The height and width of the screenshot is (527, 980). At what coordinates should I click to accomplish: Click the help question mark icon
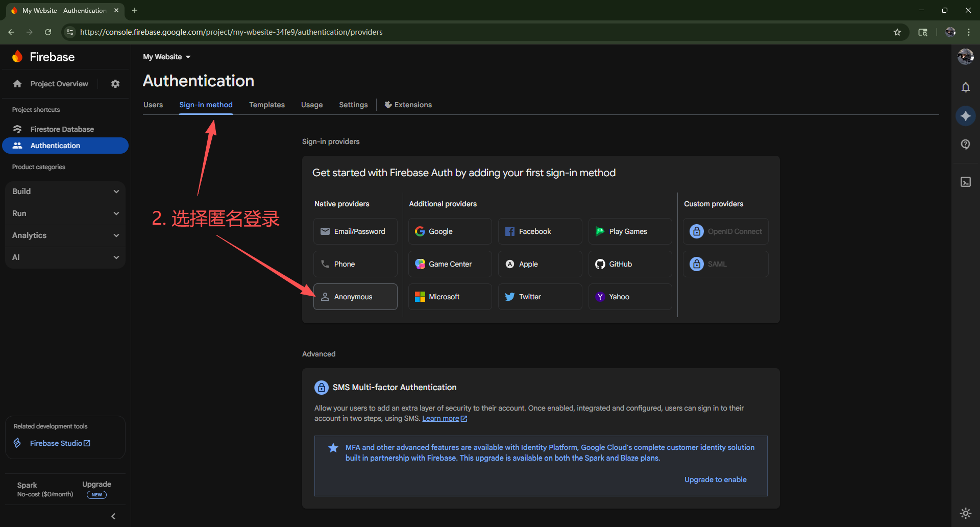(x=965, y=145)
